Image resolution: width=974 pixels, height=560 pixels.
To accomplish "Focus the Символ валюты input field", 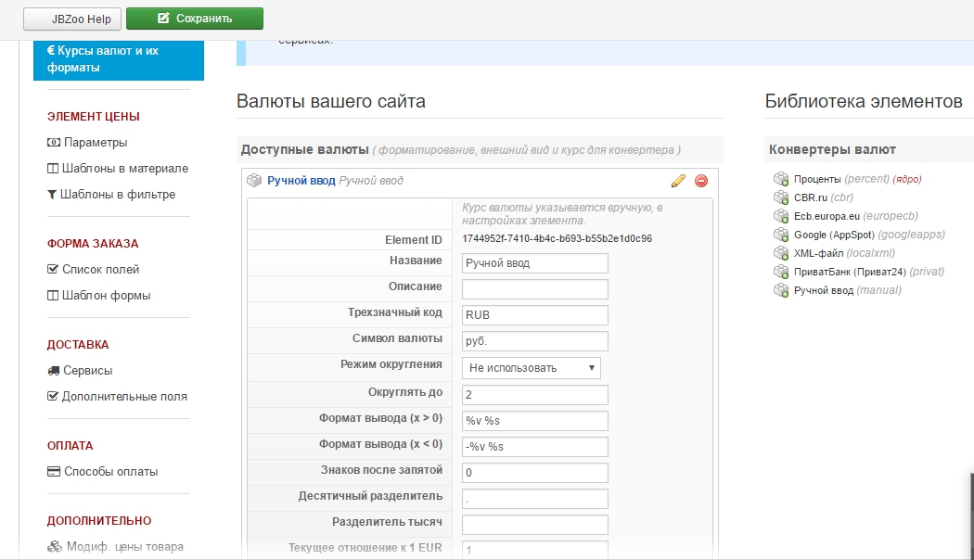I will coord(535,341).
